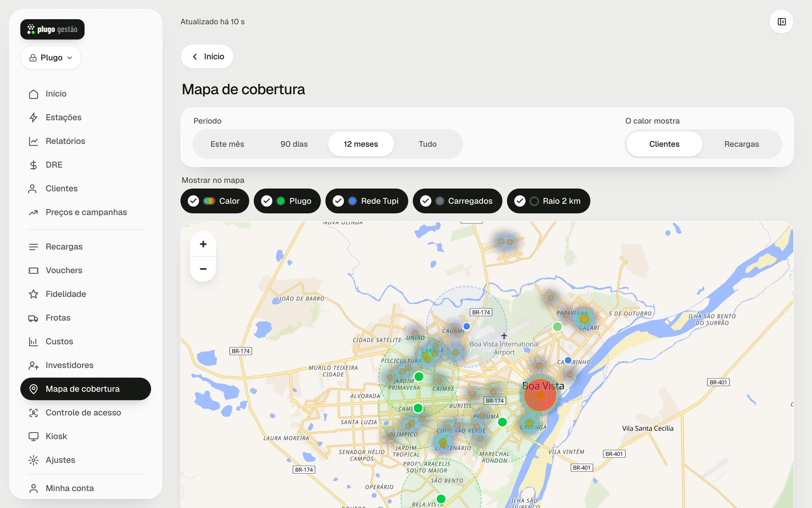Toggle the Carregados layer
Image resolution: width=812 pixels, height=508 pixels.
click(457, 201)
